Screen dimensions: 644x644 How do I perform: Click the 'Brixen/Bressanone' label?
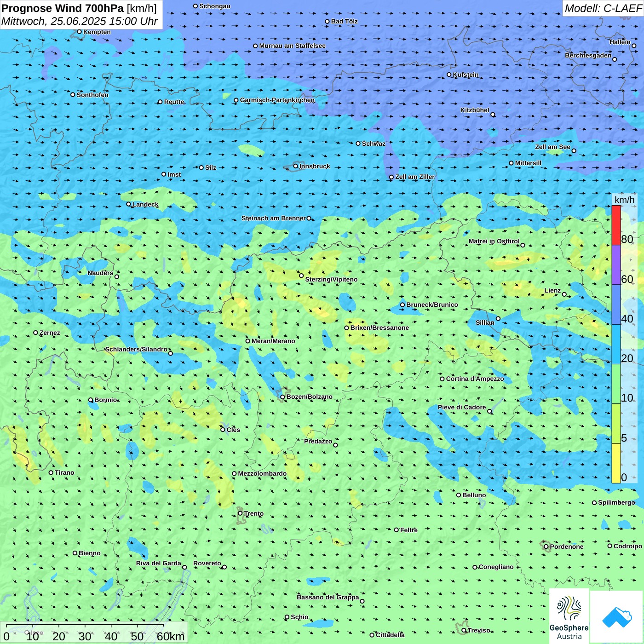pyautogui.click(x=379, y=328)
